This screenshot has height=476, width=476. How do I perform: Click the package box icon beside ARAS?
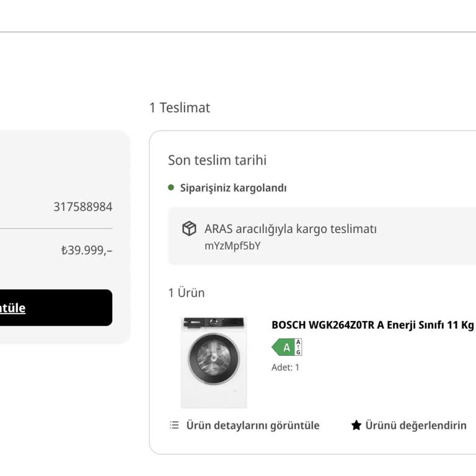(x=189, y=228)
